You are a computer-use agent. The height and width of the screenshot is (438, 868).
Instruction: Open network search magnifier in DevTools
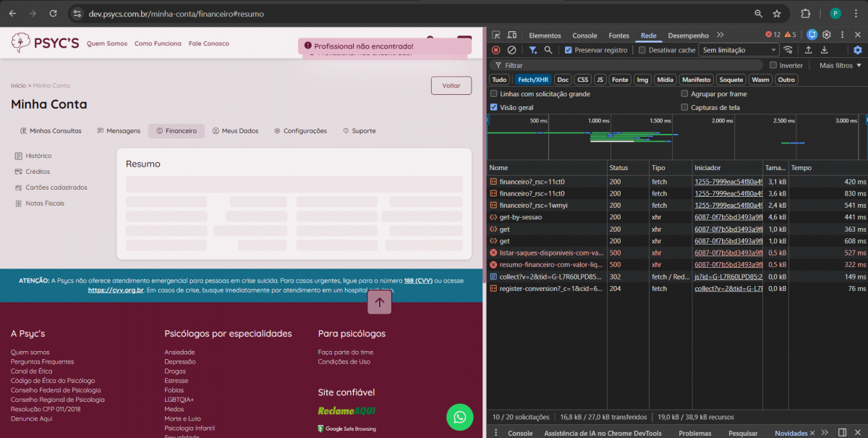pyautogui.click(x=548, y=50)
